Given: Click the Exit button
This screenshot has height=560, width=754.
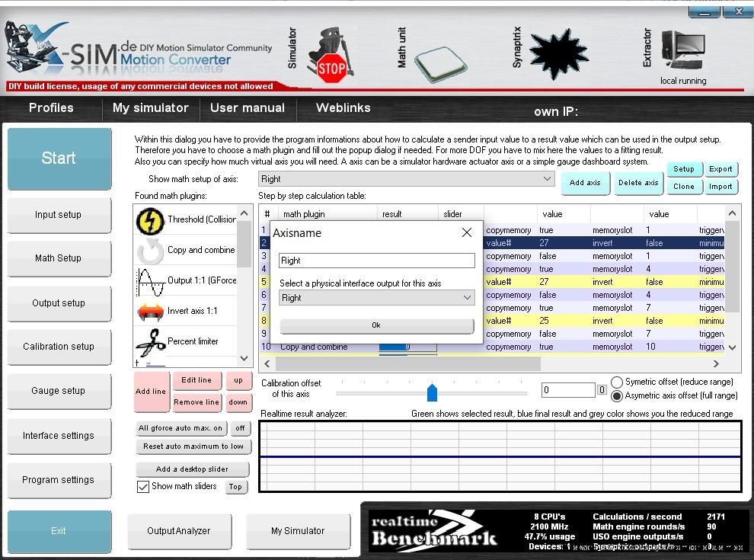Looking at the screenshot, I should click(x=59, y=531).
